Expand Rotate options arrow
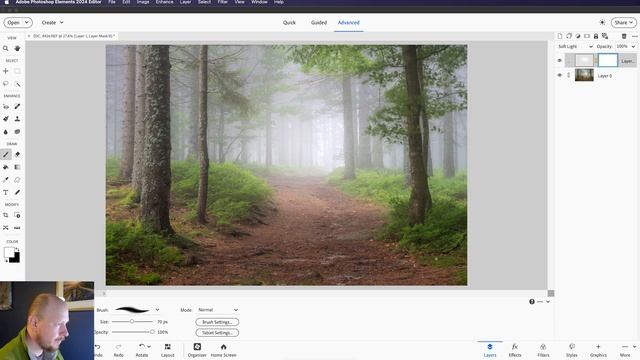The width and height of the screenshot is (640, 360). click(149, 347)
